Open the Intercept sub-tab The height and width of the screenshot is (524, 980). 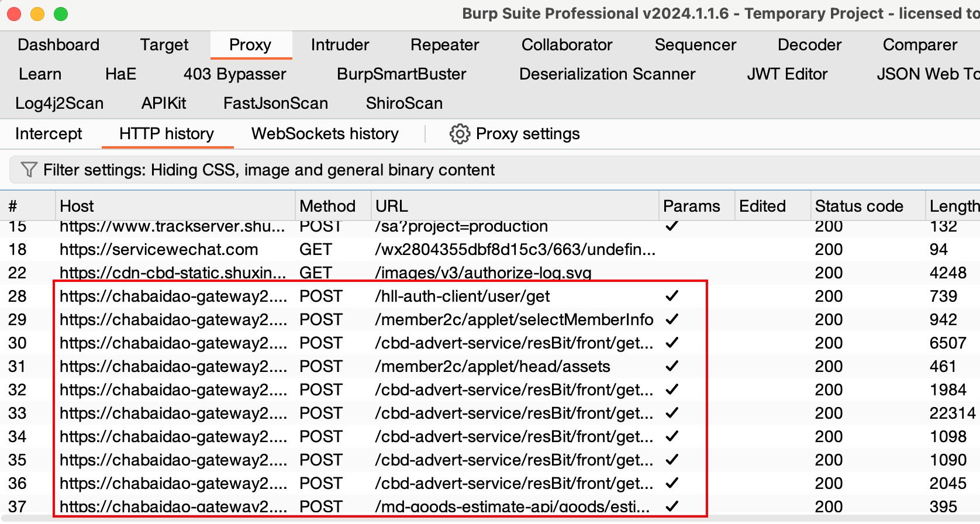tap(49, 134)
